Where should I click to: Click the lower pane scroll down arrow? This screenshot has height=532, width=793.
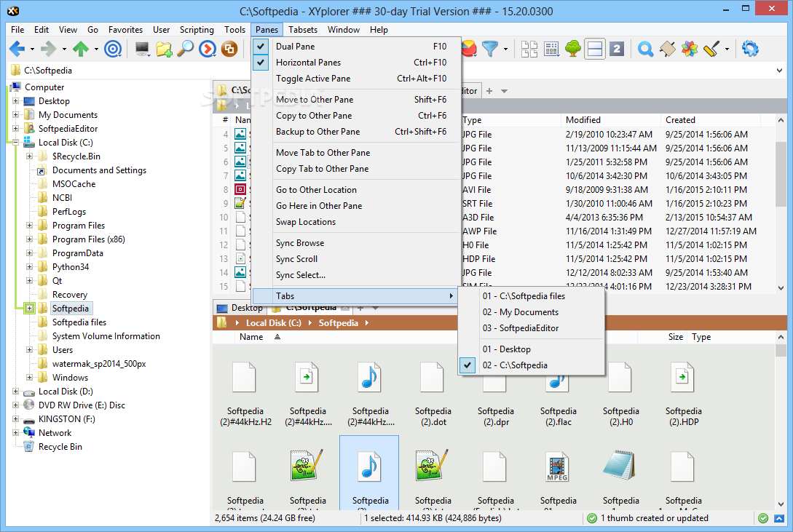point(781,504)
